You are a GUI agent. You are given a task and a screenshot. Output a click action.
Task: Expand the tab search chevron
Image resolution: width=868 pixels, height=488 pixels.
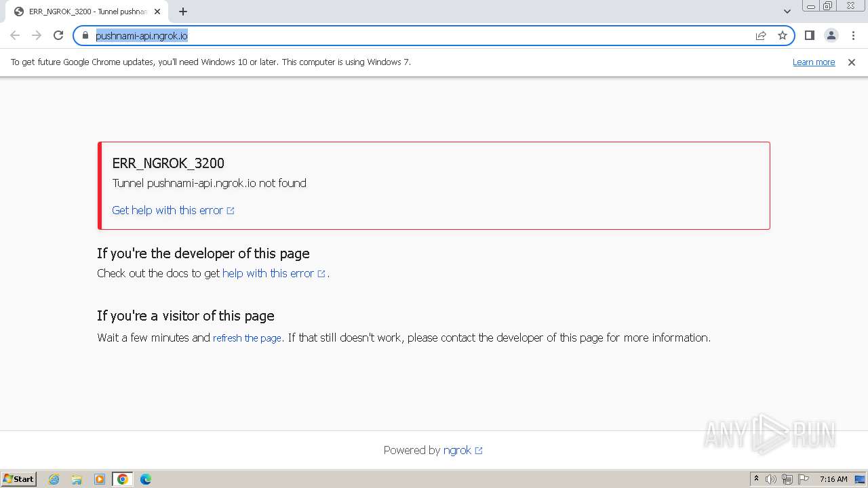pos(787,12)
